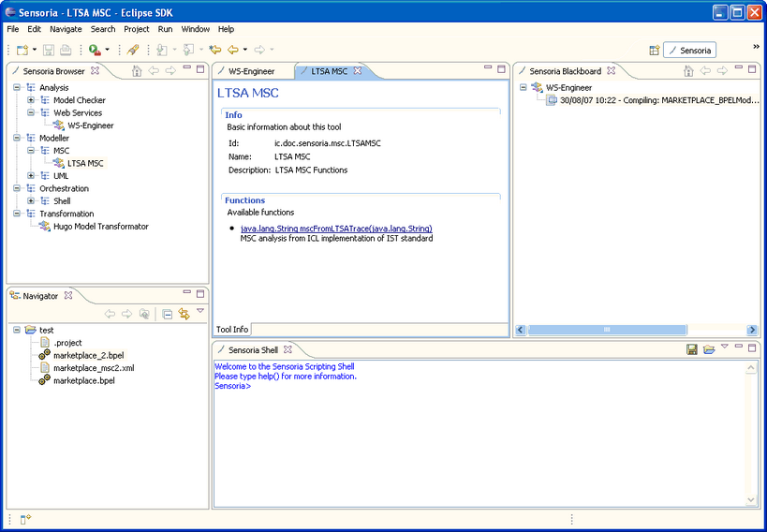
Task: Select marketplace_msc2.xml file
Action: [x=94, y=368]
